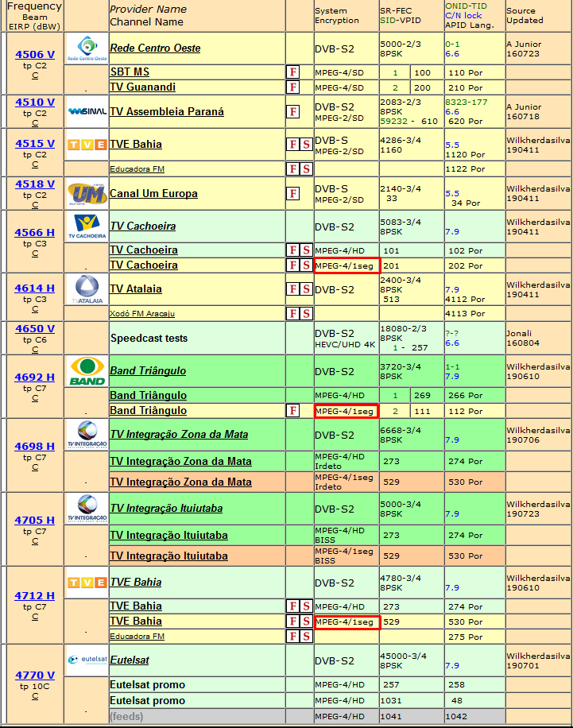Open frequency link 4515 V
This screenshot has width=573, height=728.
tap(35, 144)
